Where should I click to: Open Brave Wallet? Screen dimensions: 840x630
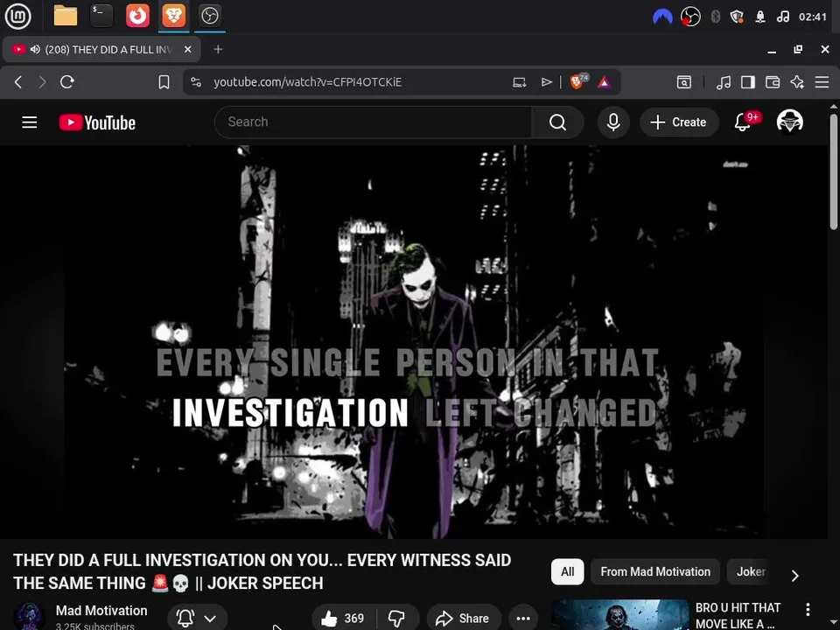coord(773,82)
